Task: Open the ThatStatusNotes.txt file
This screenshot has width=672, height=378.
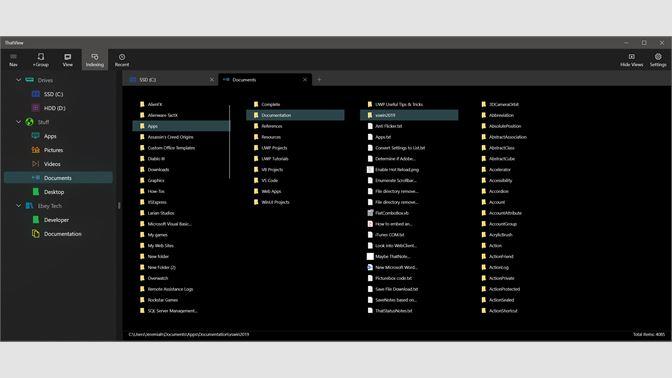Action: [x=409, y=311]
